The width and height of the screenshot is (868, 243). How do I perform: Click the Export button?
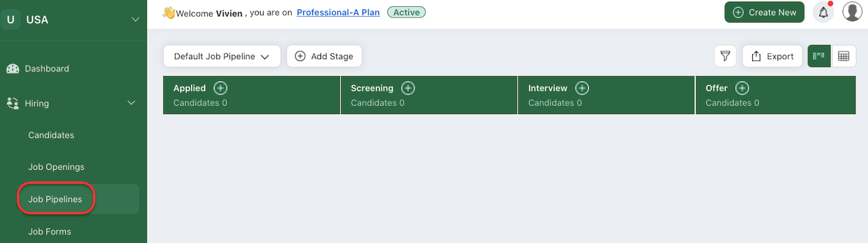click(x=773, y=56)
